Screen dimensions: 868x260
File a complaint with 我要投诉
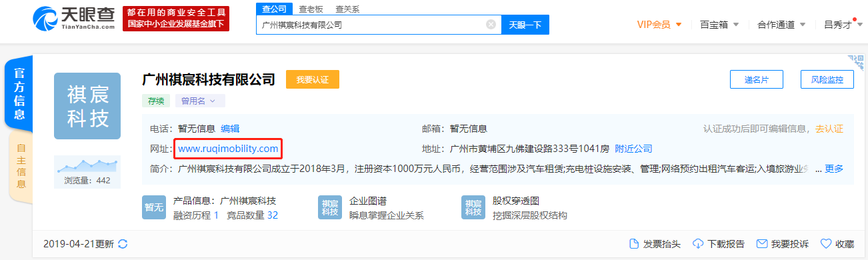point(783,244)
